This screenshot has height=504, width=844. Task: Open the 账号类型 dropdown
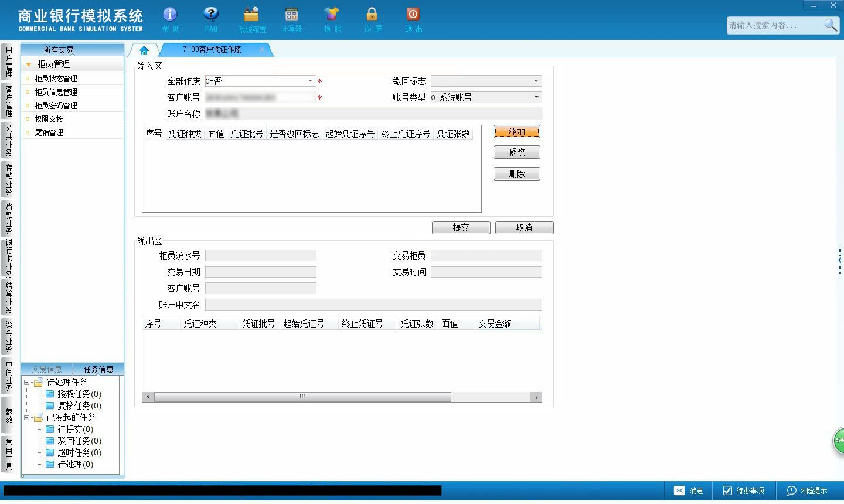tap(536, 97)
